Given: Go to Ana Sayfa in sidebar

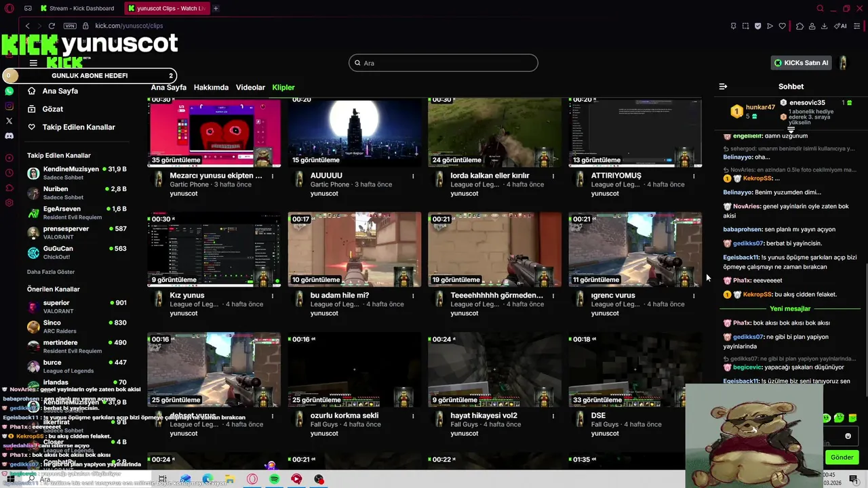Looking at the screenshot, I should [60, 91].
